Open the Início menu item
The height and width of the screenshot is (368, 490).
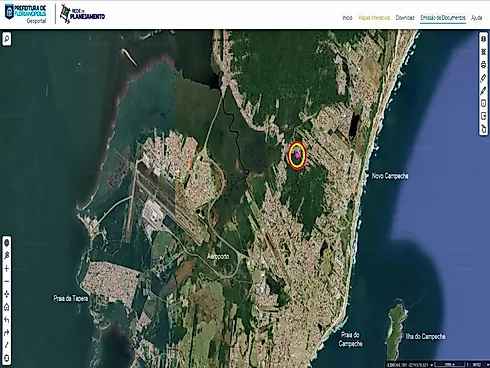(x=347, y=18)
